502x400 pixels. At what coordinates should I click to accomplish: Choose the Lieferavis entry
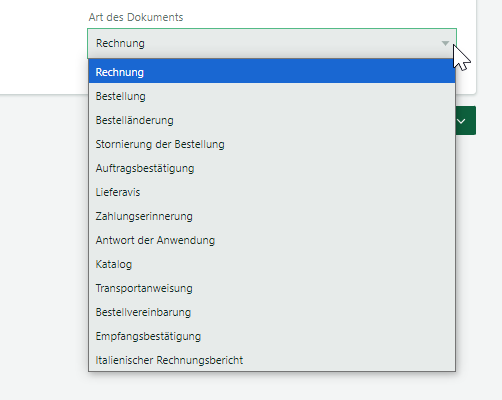[x=272, y=192]
